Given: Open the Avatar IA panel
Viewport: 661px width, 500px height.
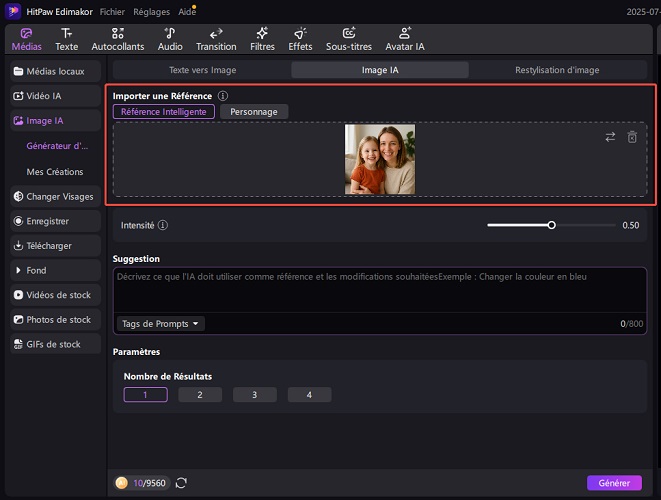Looking at the screenshot, I should (x=405, y=40).
